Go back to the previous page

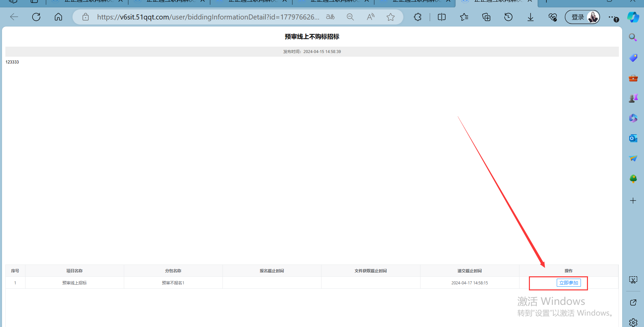click(x=14, y=17)
